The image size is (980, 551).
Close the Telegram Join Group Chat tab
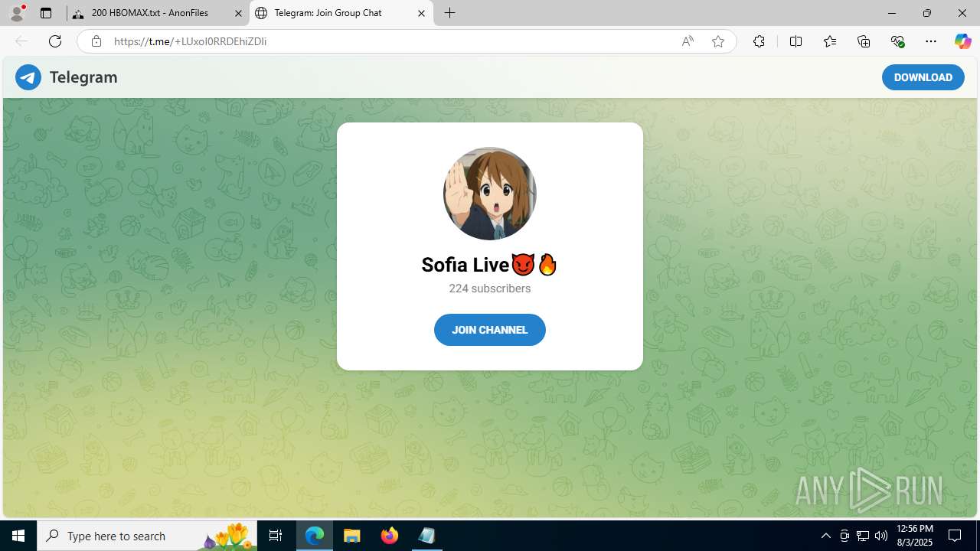click(421, 13)
